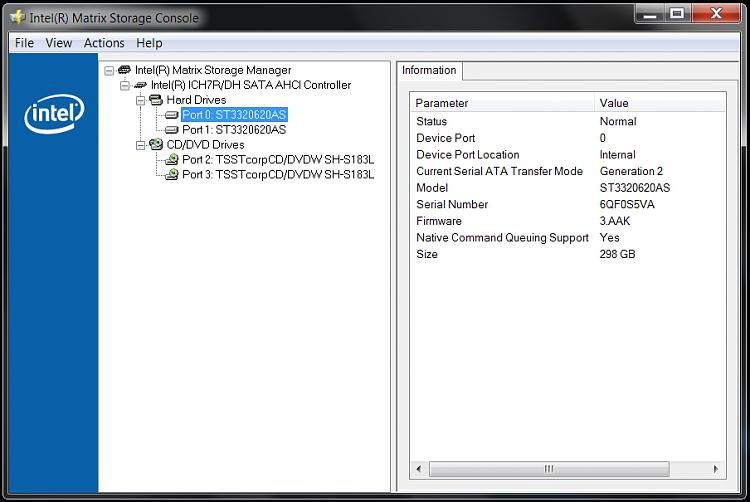
Task: Click the Size parameter label
Action: tap(427, 254)
